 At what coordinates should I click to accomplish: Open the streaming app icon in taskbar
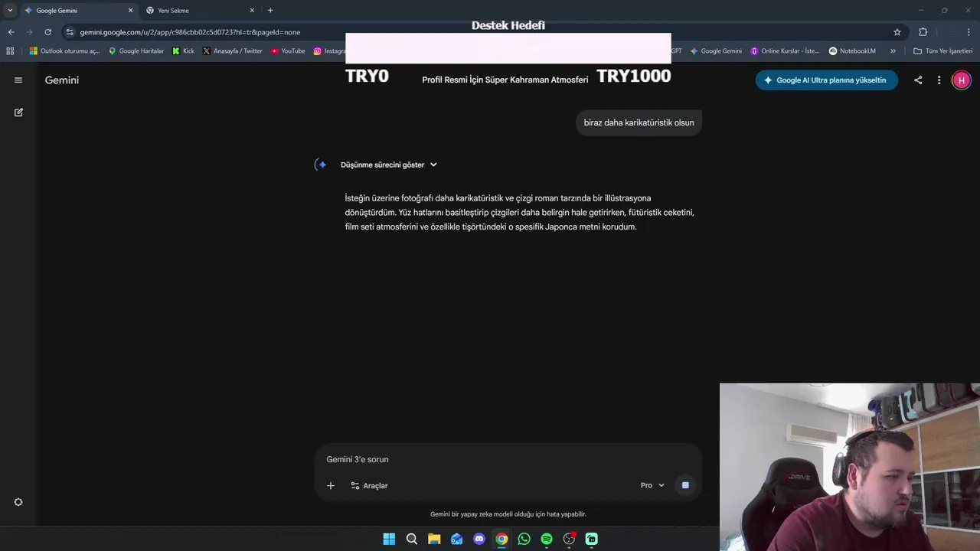[x=592, y=539]
